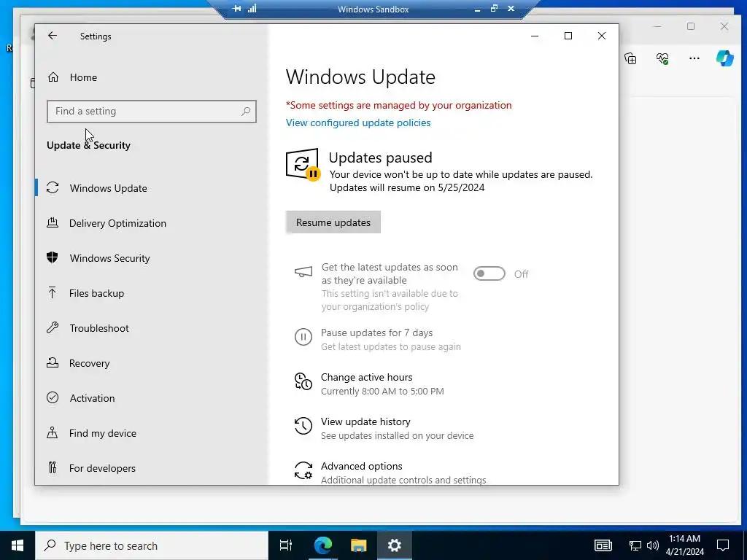The image size is (747, 560).
Task: Open Copilot in the background window
Action: [724, 58]
